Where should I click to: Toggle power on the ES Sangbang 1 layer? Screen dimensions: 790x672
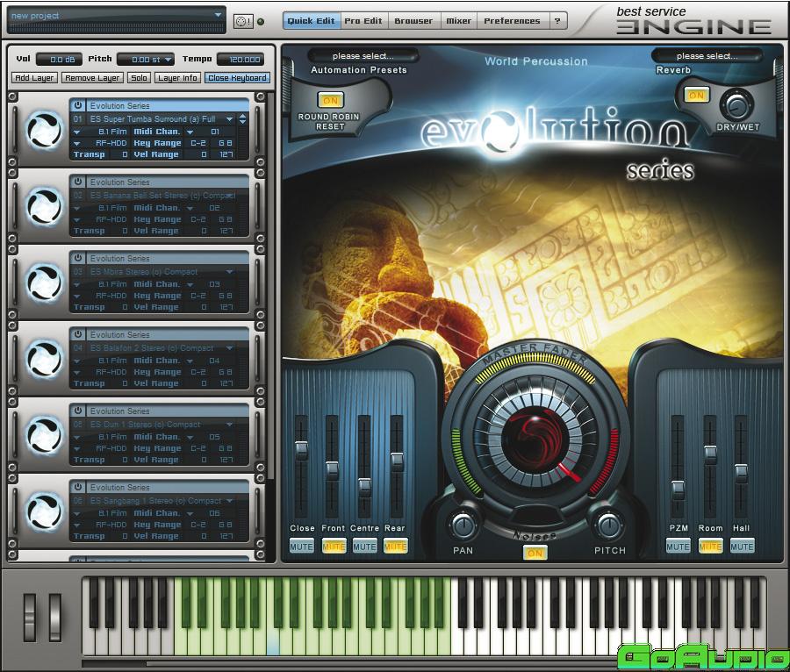coord(78,487)
